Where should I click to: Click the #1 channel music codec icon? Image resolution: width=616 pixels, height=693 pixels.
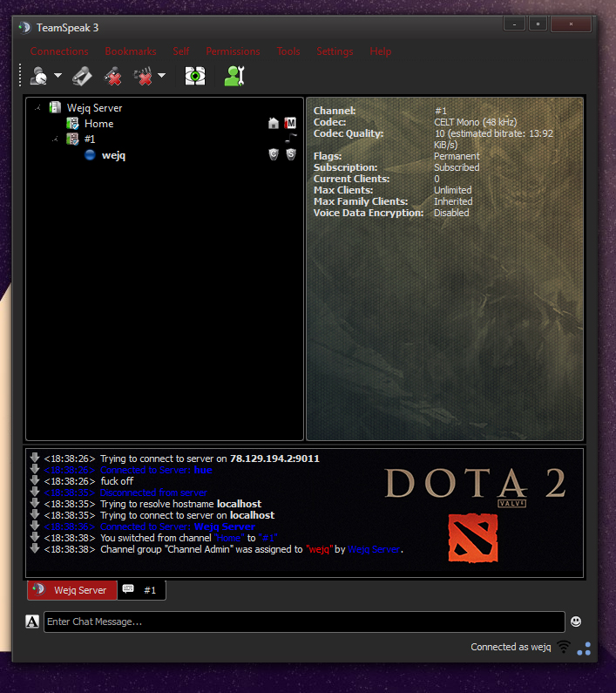[290, 139]
